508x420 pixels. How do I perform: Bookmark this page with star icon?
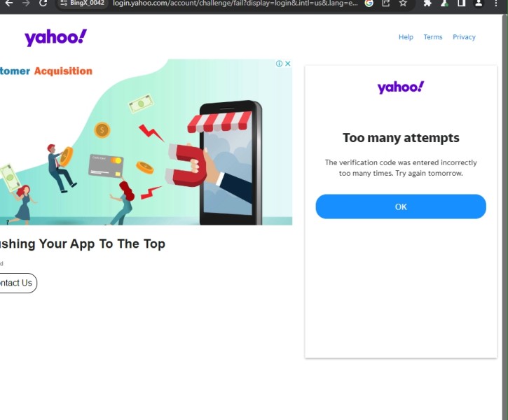click(403, 3)
